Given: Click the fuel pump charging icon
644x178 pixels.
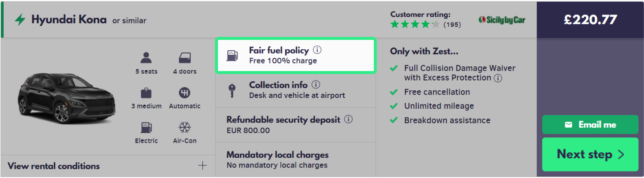Looking at the screenshot, I should (x=232, y=55).
